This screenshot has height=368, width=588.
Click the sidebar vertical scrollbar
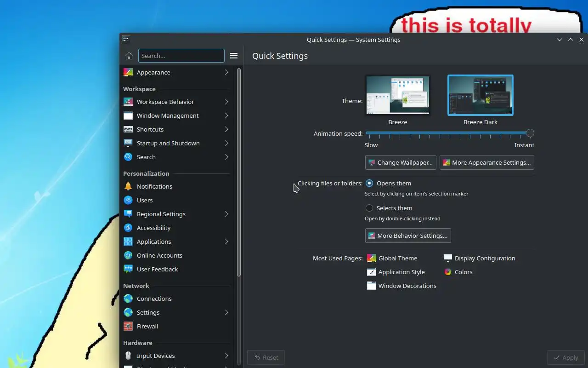click(x=239, y=172)
